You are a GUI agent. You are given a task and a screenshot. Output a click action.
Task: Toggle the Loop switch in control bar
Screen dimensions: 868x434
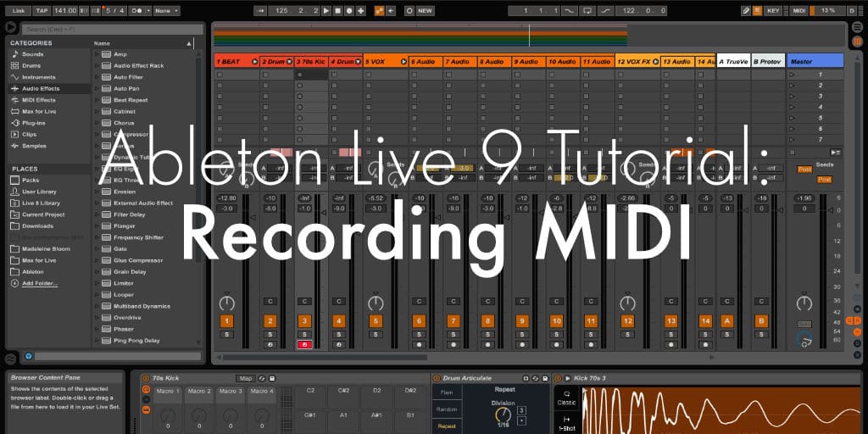[588, 10]
